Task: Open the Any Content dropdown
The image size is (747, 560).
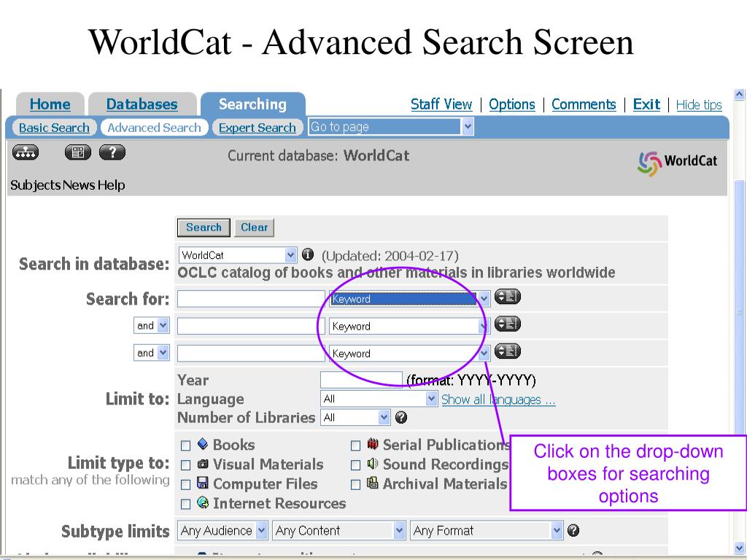Action: (338, 531)
